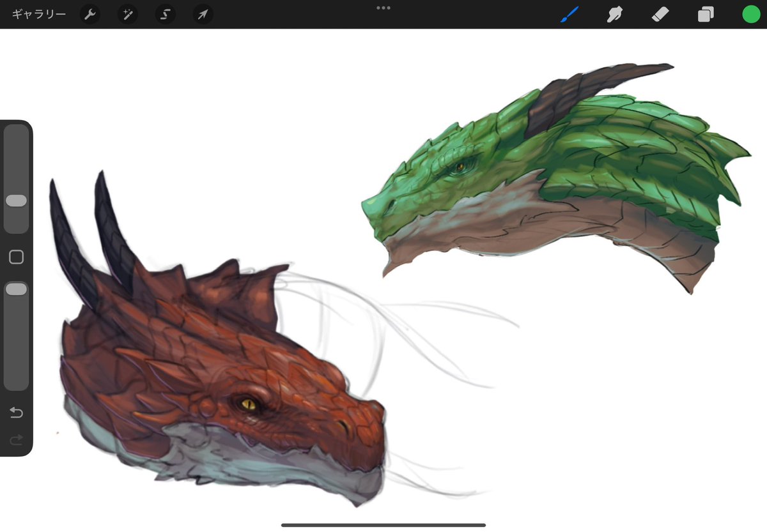Open the Layers panel

706,14
